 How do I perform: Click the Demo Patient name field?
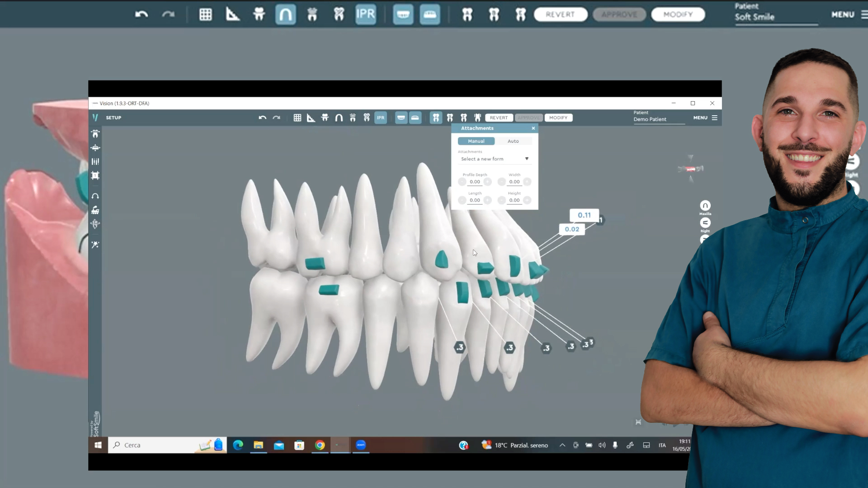(658, 119)
